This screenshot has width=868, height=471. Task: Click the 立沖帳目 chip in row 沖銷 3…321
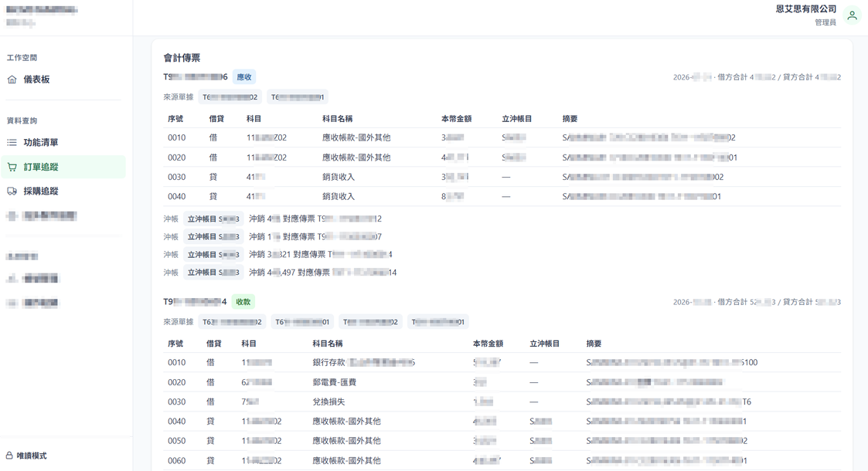click(x=213, y=255)
